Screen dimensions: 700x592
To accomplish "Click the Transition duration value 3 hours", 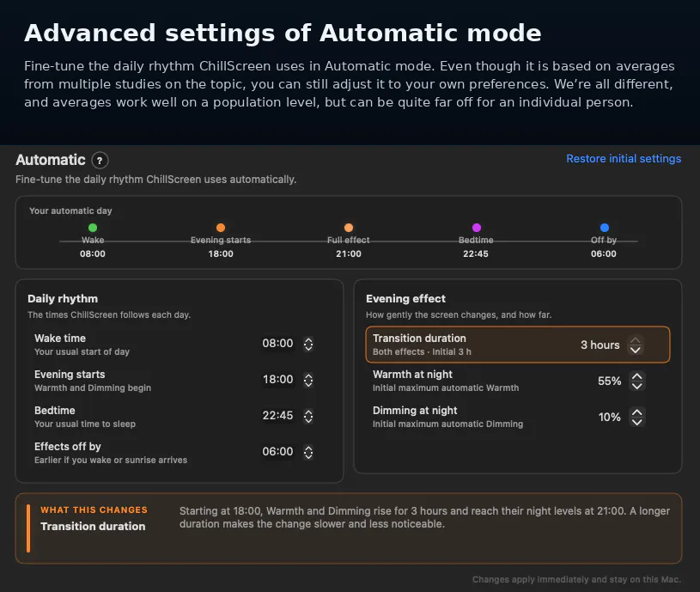I will click(600, 345).
